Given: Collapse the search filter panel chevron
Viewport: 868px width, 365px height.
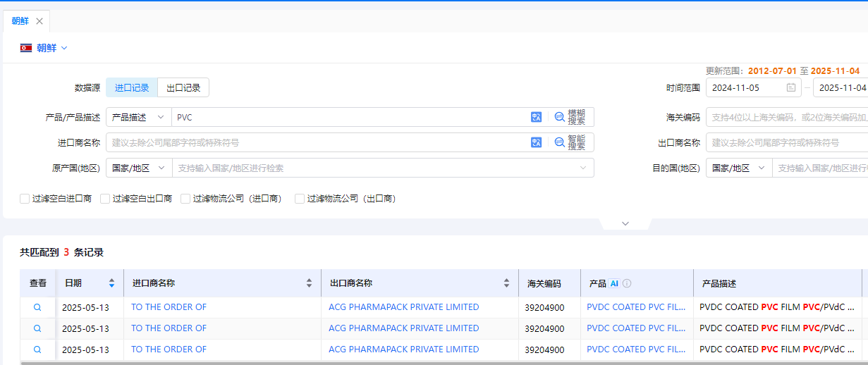Looking at the screenshot, I should [625, 223].
